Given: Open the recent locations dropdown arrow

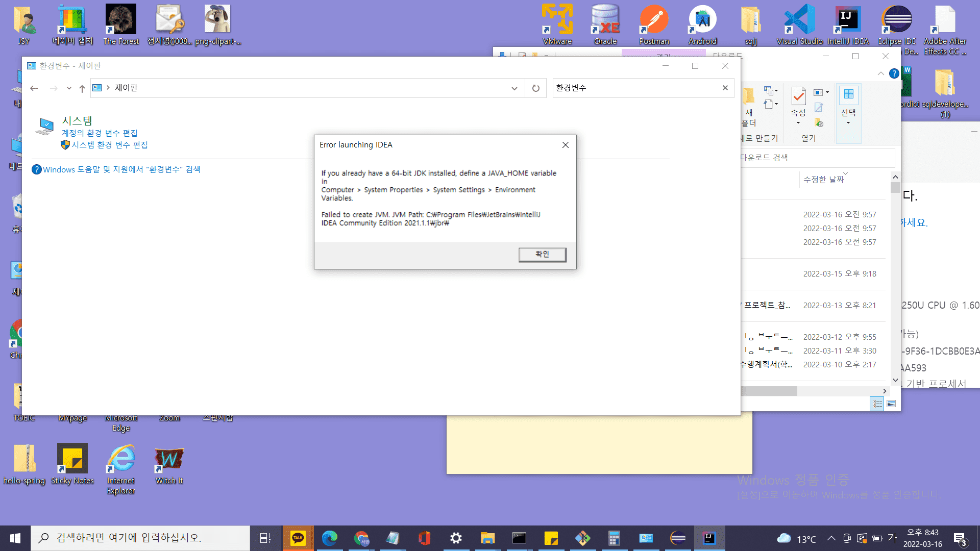Looking at the screenshot, I should point(69,88).
